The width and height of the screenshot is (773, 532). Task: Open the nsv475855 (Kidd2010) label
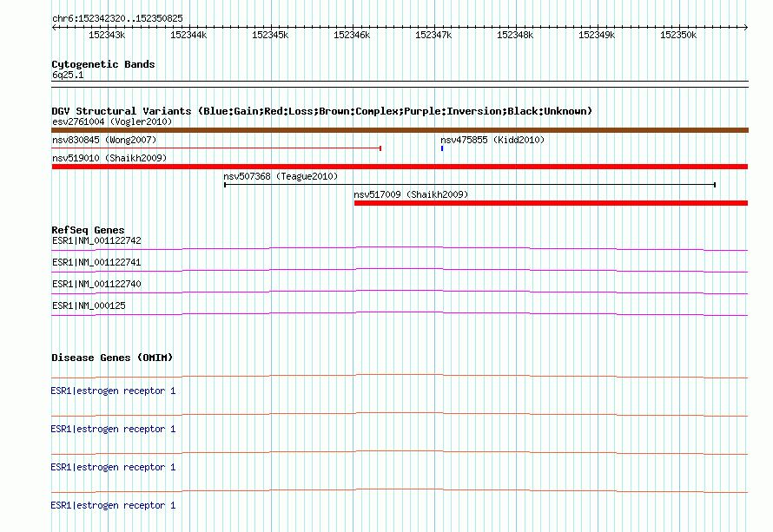[492, 140]
